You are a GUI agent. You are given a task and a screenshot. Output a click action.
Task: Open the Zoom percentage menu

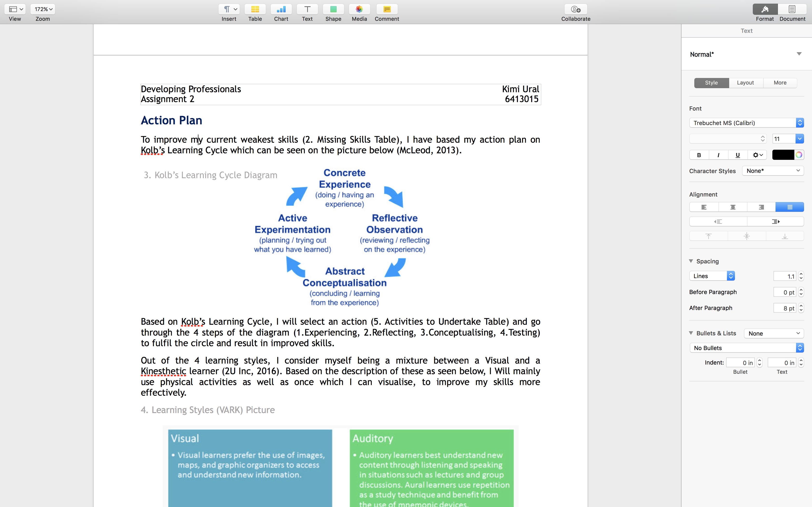[x=43, y=9]
